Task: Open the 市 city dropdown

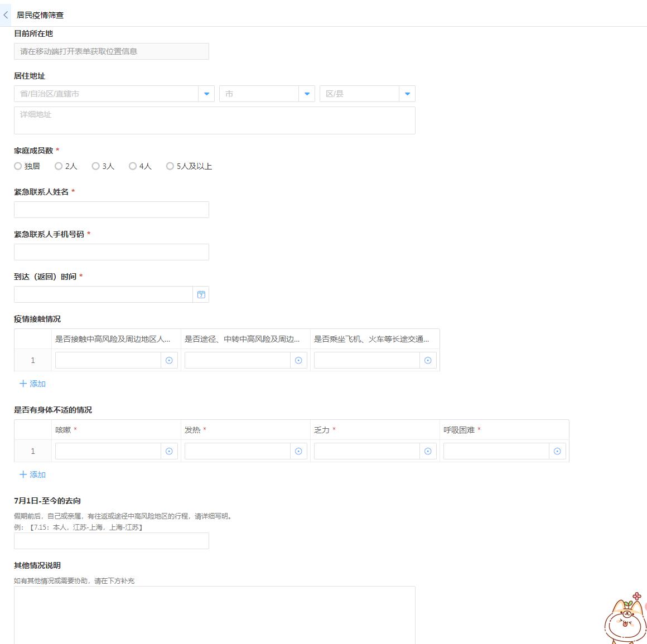Action: [307, 94]
